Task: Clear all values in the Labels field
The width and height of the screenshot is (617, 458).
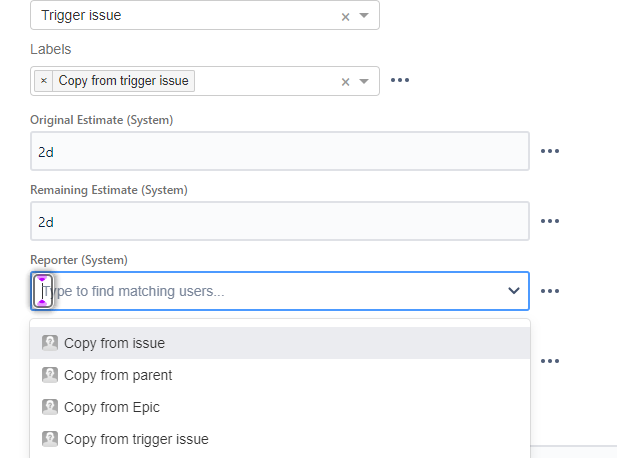Action: click(345, 82)
